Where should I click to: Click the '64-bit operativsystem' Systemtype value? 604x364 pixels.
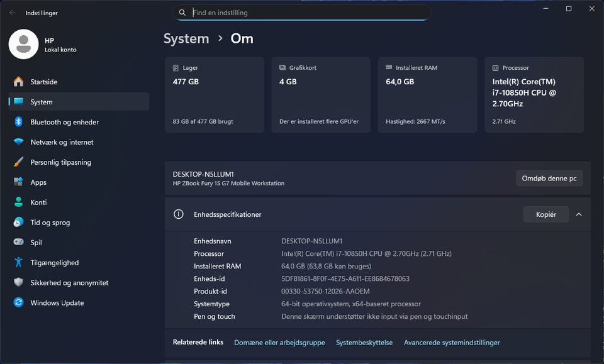pyautogui.click(x=351, y=304)
